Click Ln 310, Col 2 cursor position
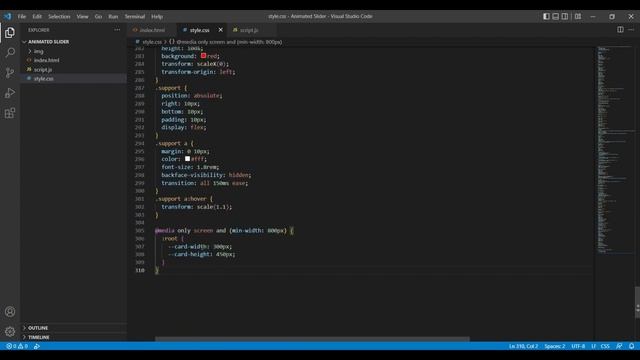640x360 pixels. (523, 346)
